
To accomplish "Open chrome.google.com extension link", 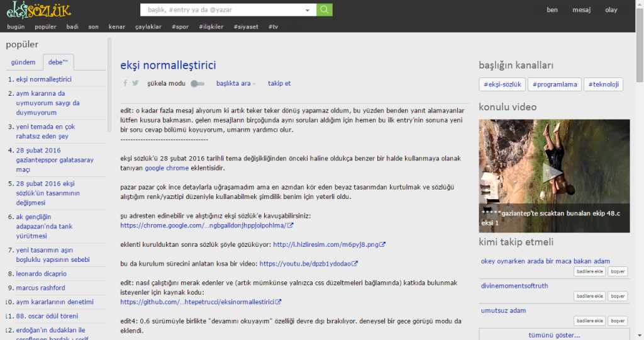I will click(x=203, y=225).
